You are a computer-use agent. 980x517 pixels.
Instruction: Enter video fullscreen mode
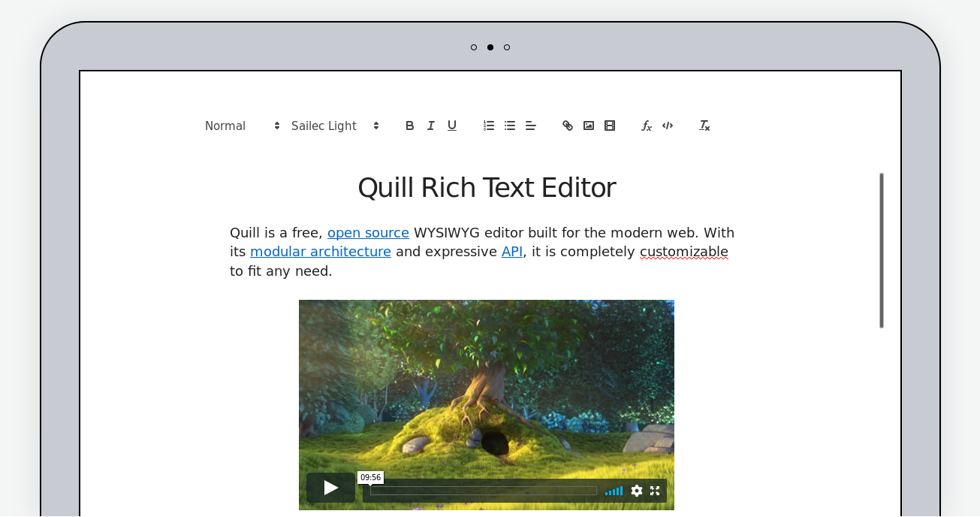pos(655,491)
